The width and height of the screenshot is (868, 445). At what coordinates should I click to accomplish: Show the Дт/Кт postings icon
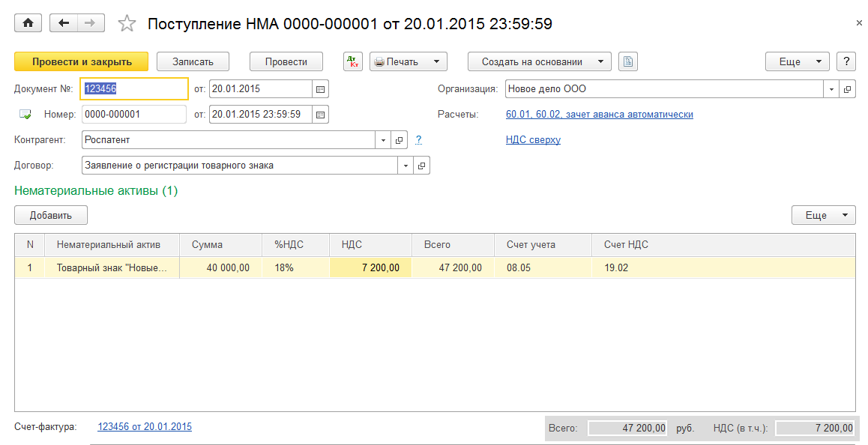(x=352, y=61)
